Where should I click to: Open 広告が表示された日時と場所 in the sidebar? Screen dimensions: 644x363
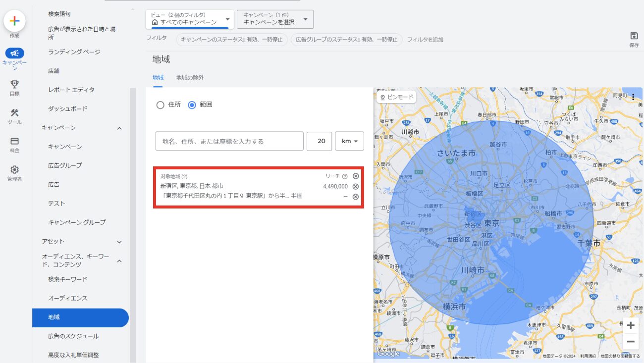(x=82, y=33)
